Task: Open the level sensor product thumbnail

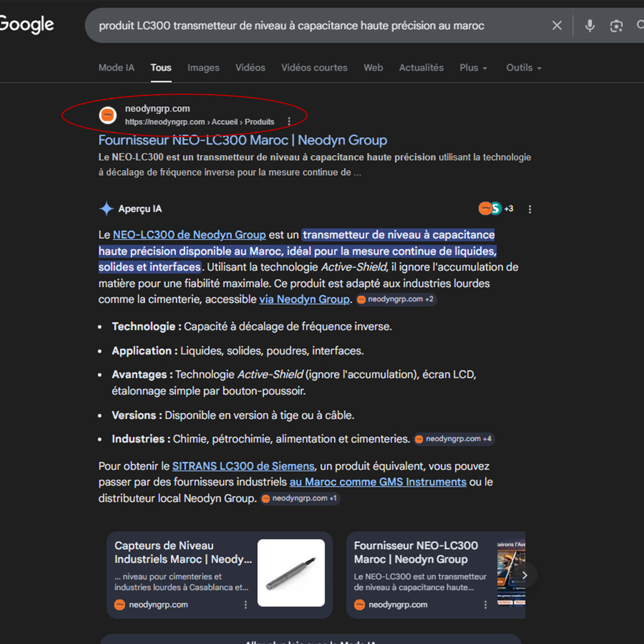Action: (x=291, y=573)
